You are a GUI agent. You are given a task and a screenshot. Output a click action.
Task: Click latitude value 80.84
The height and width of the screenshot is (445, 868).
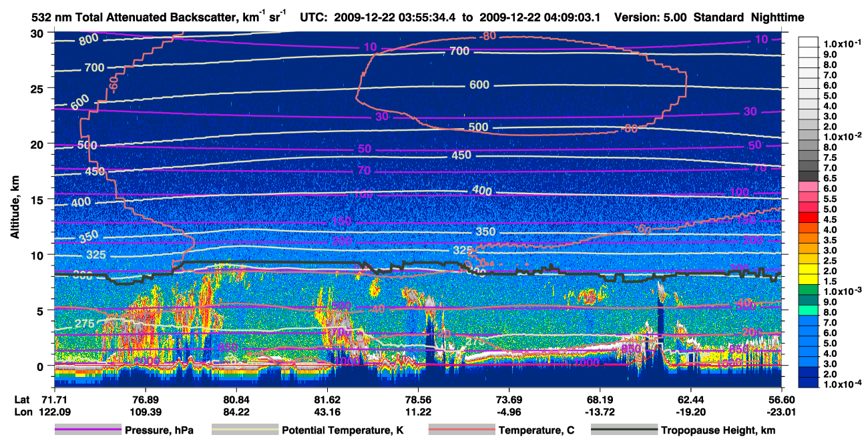click(236, 398)
